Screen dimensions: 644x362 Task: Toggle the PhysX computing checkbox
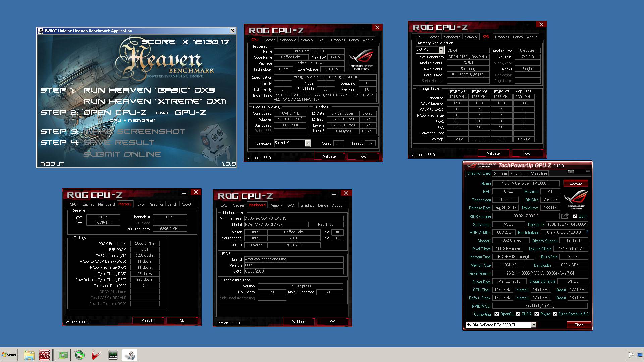536,314
